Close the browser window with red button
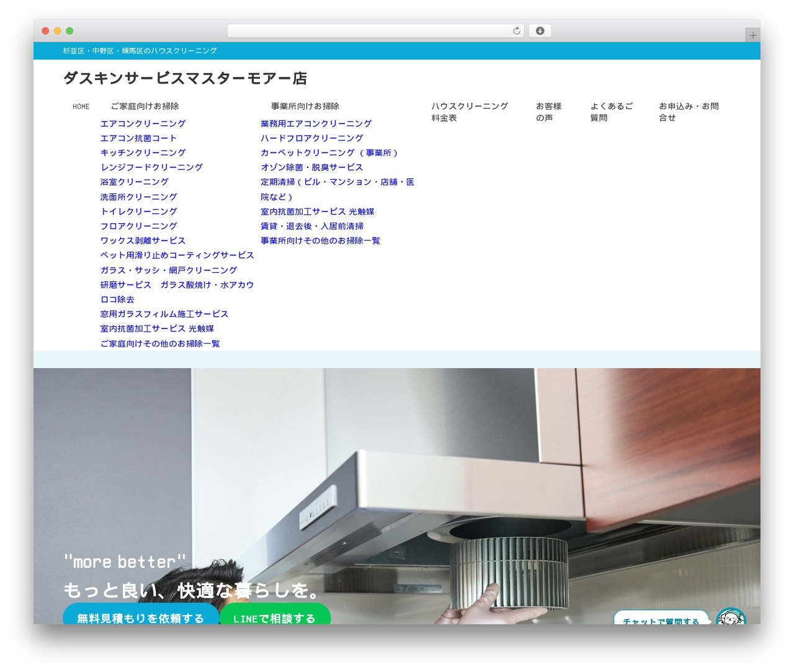794x672 pixels. 45,31
